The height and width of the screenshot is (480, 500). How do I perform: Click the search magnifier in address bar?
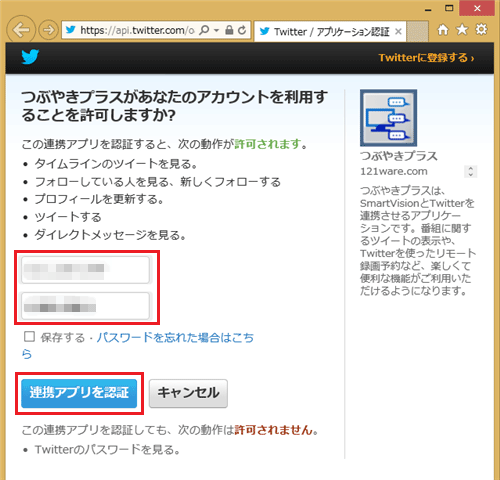click(x=204, y=30)
